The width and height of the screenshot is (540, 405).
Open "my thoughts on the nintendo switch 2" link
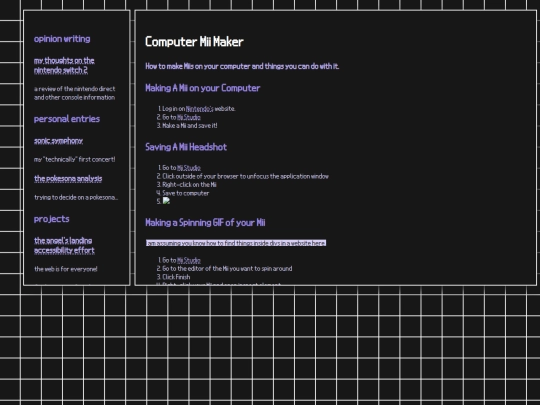(64, 65)
